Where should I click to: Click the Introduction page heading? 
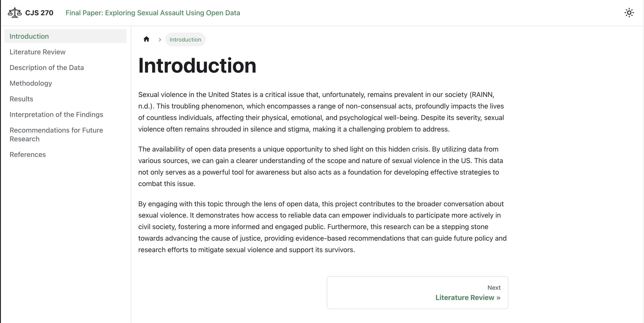(x=197, y=65)
